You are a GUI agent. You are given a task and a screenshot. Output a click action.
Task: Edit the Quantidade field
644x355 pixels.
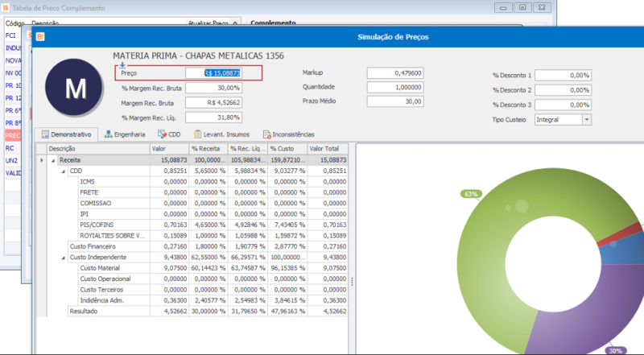click(395, 87)
